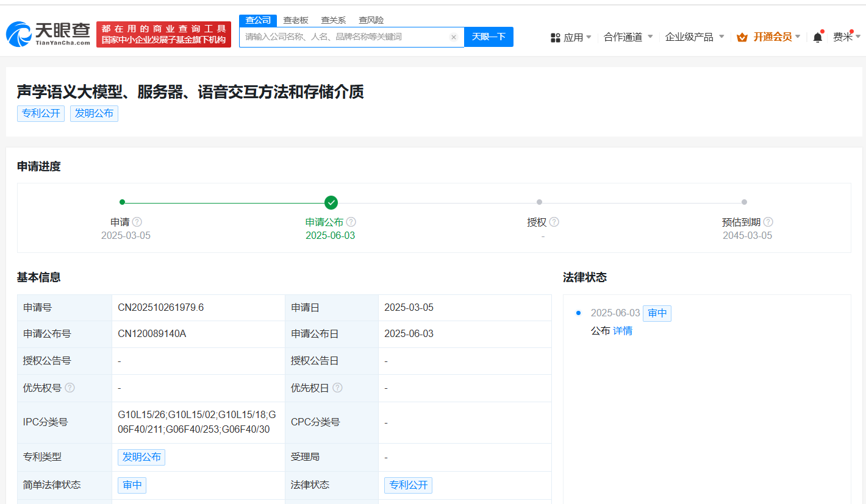Viewport: 866px width, 504px height.
Task: Click the 申请公布日 value 2025-06-03 in the table
Action: (x=409, y=334)
